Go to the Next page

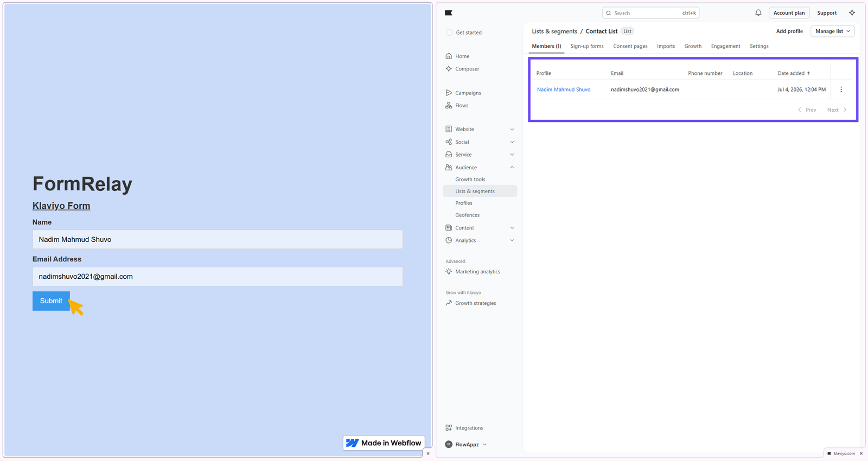pyautogui.click(x=837, y=110)
